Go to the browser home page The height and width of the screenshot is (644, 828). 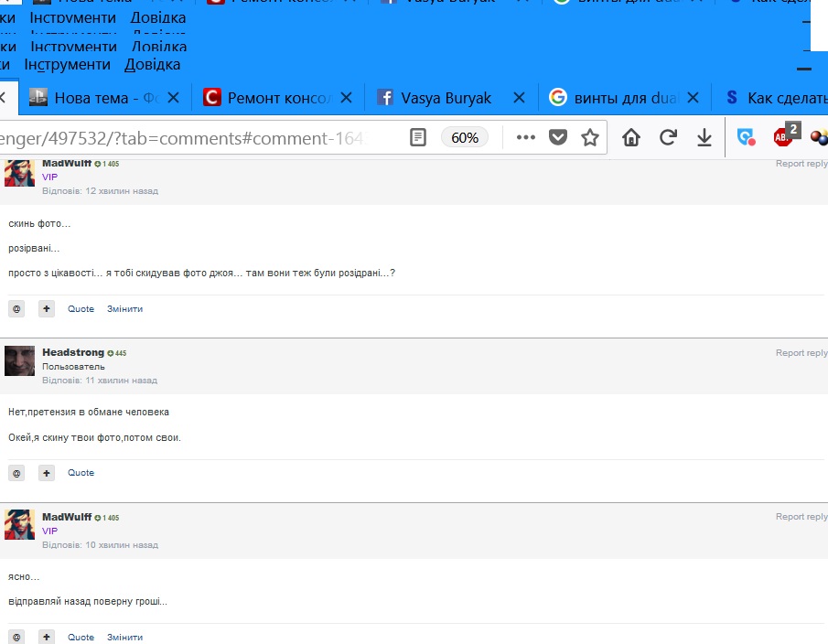coord(631,138)
